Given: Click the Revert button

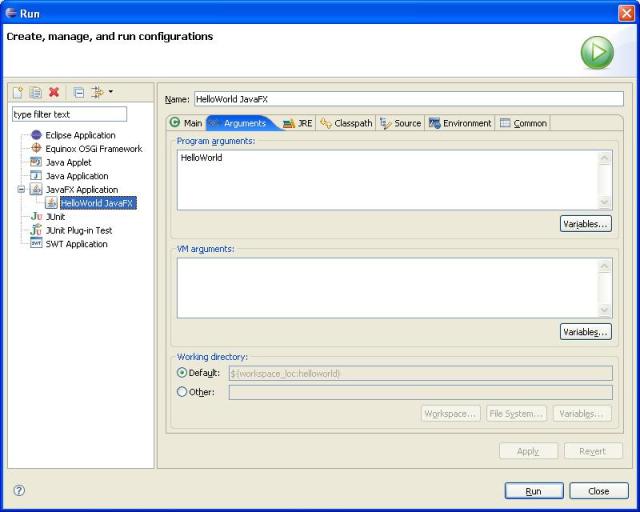Looking at the screenshot, I should pos(593,451).
